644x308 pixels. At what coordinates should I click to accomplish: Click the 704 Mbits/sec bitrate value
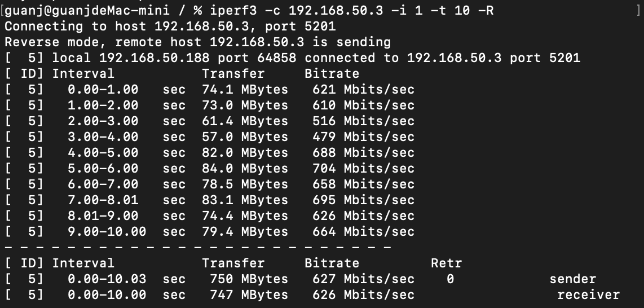coord(363,168)
